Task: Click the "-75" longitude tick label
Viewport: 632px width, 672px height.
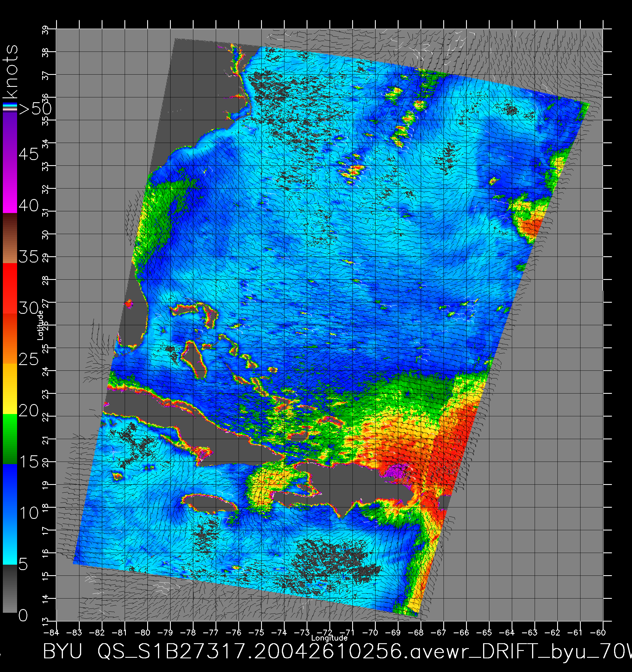Action: pos(256,632)
